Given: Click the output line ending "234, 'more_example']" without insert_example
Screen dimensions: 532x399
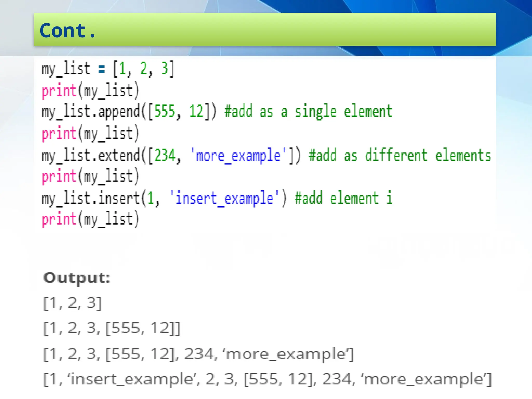Looking at the screenshot, I should point(198,354).
